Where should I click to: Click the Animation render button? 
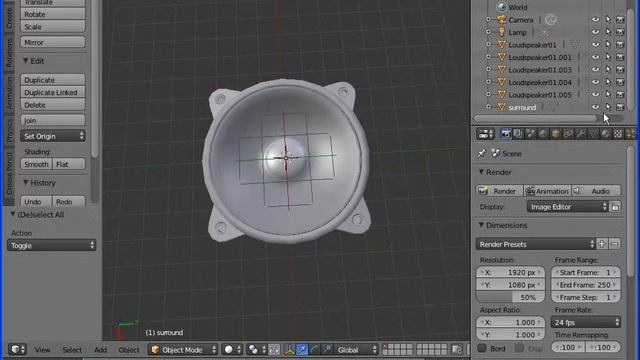tap(547, 191)
